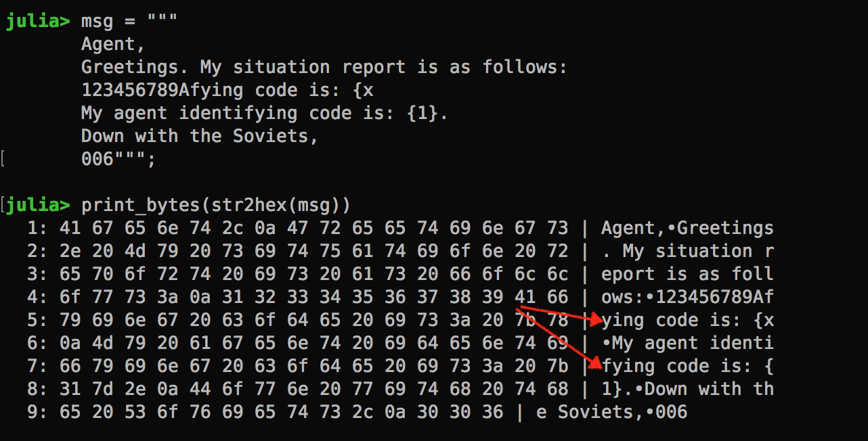Click the upper red arrowhead near "ying code"
Image resolution: width=868 pixels, height=441 pixels.
click(595, 319)
